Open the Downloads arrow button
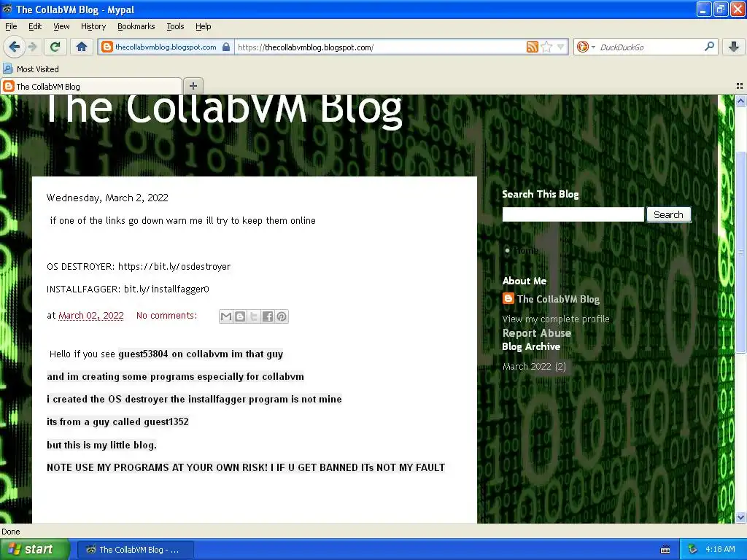The image size is (747, 560). coord(734,47)
